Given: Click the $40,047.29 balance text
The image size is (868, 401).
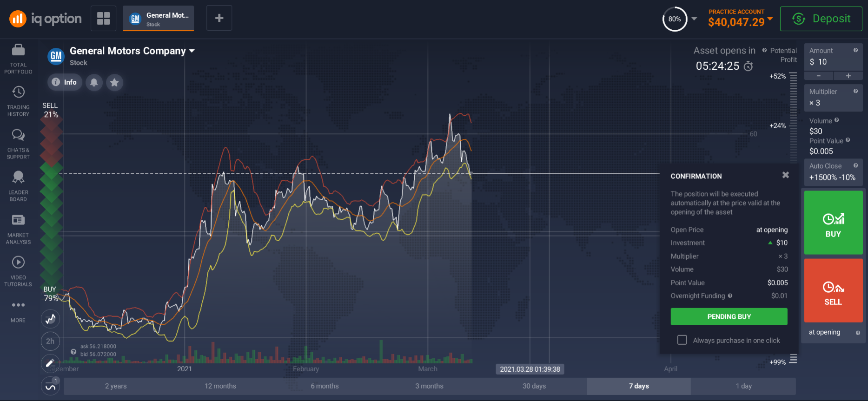Looking at the screenshot, I should click(736, 22).
